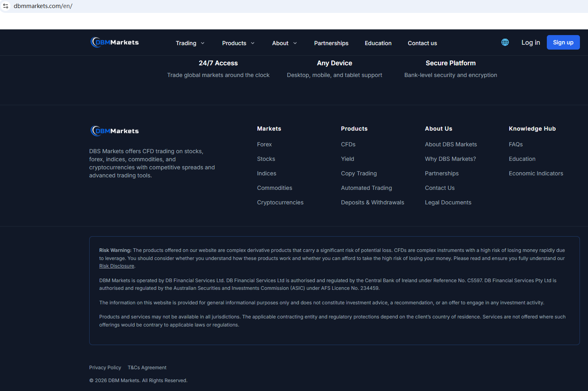The width and height of the screenshot is (588, 391).
Task: Open the Privacy Policy link
Action: pyautogui.click(x=105, y=368)
